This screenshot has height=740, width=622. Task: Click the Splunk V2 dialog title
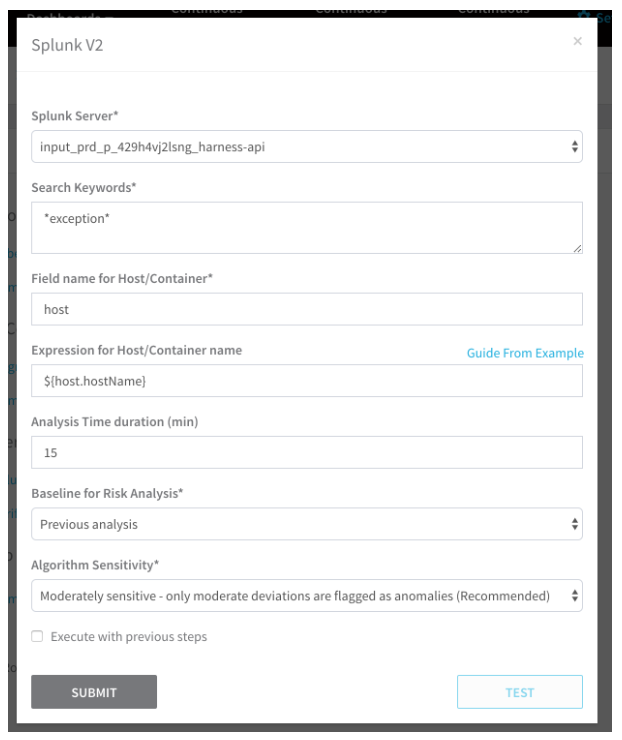click(x=67, y=45)
